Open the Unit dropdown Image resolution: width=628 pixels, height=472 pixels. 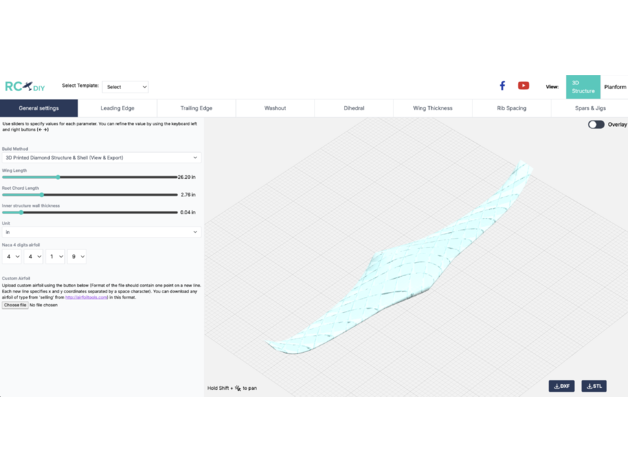tap(100, 232)
